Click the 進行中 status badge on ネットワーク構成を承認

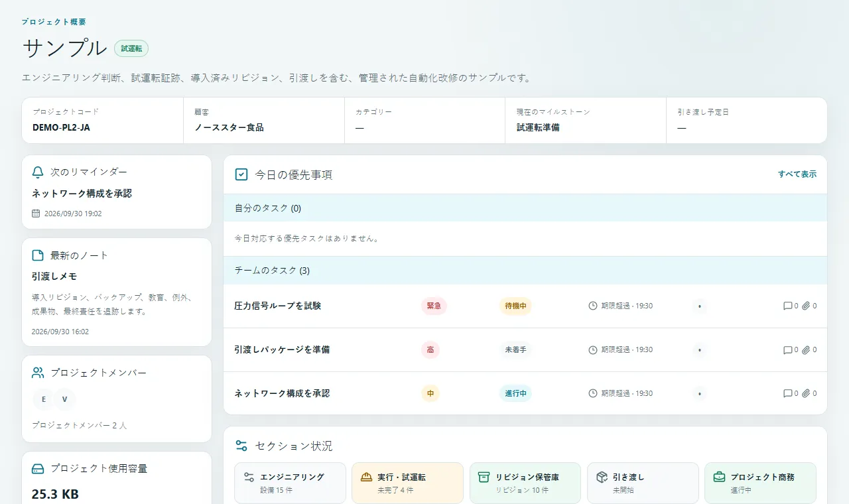(515, 393)
